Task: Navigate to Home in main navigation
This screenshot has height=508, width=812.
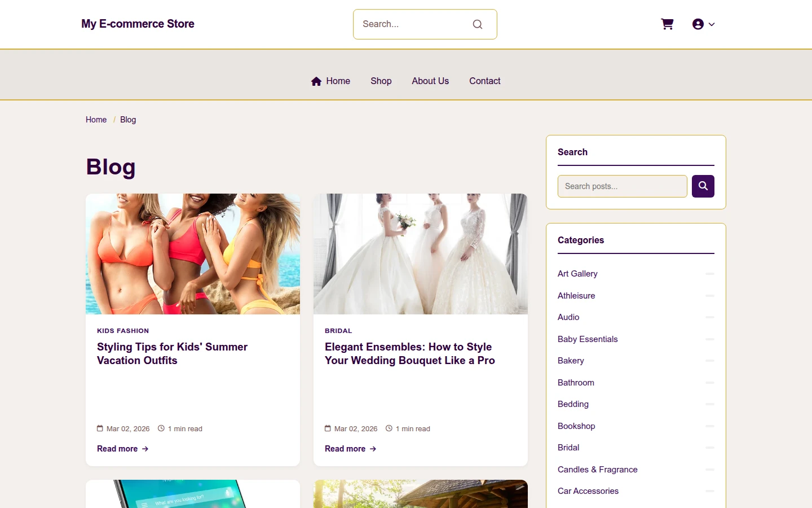Action: 331,81
